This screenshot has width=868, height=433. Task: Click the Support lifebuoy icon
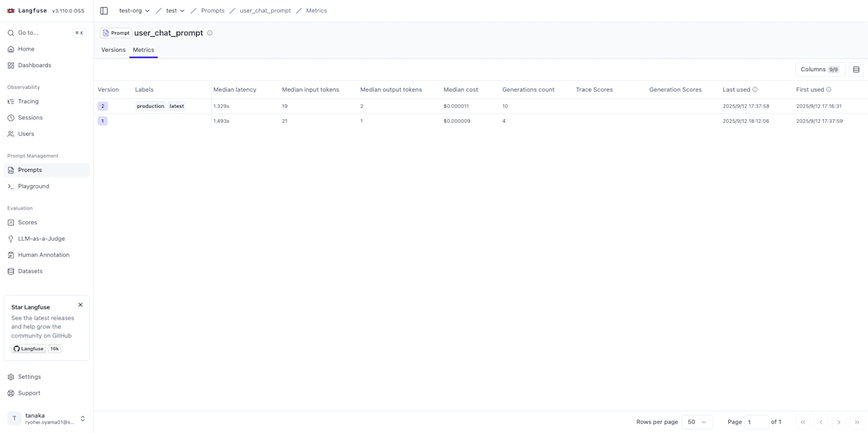(x=11, y=393)
